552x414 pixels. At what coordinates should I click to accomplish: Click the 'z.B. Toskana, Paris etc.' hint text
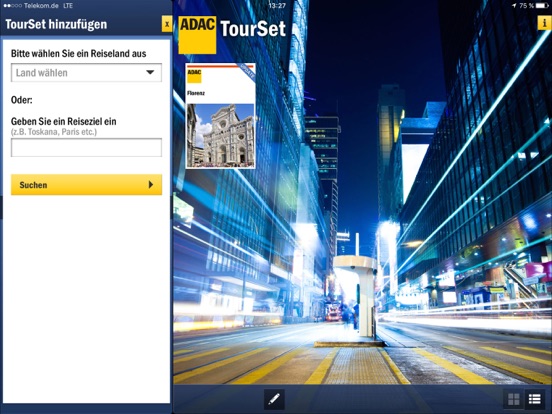click(54, 132)
